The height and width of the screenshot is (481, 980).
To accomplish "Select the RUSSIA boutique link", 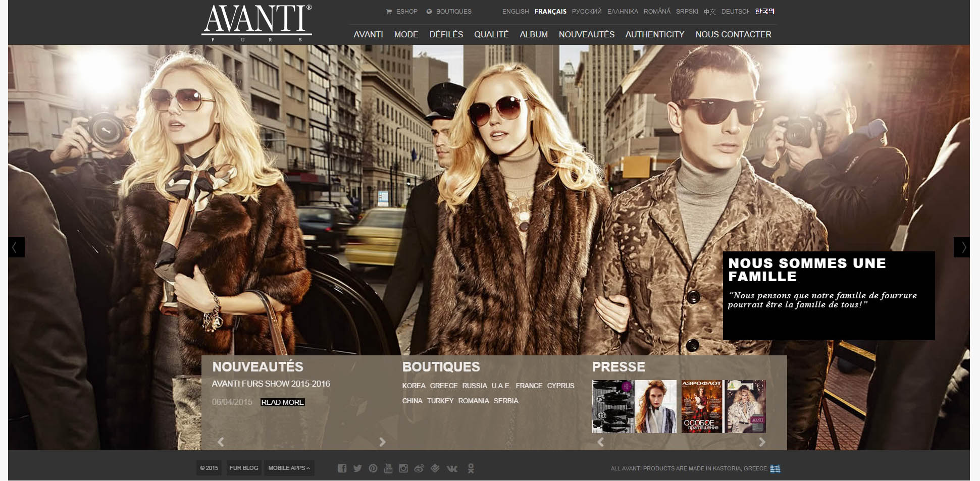I will (475, 386).
